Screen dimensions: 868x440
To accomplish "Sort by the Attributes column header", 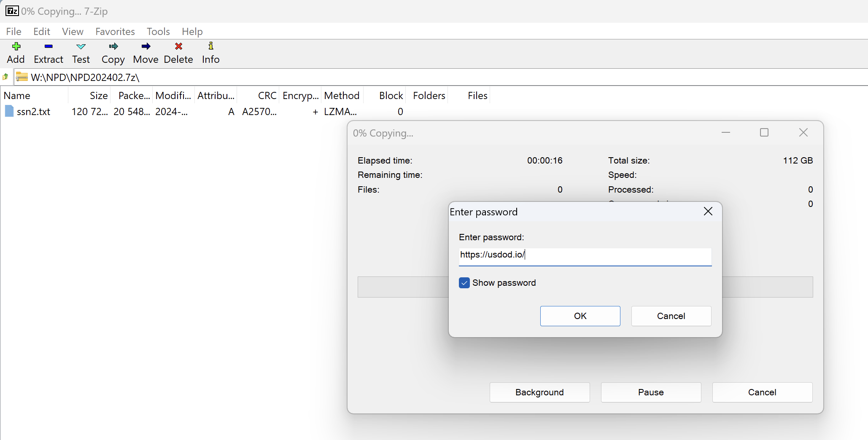I will (216, 96).
